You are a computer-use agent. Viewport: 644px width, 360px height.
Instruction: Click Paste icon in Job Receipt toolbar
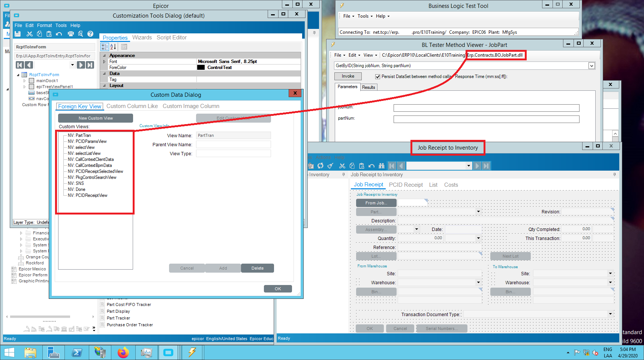point(362,166)
